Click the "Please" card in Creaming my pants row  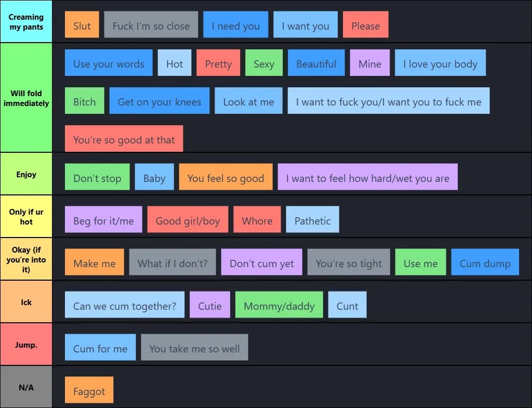click(x=365, y=24)
